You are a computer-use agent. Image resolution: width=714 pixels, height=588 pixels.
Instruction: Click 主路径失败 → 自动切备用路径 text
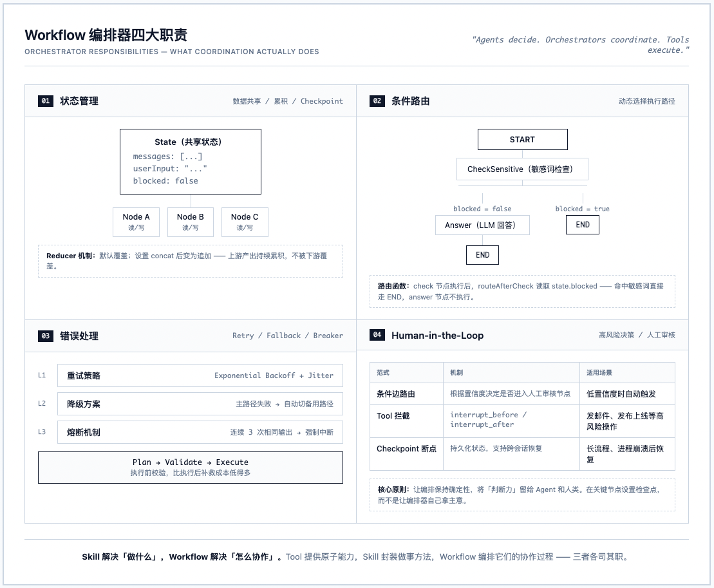pos(284,404)
